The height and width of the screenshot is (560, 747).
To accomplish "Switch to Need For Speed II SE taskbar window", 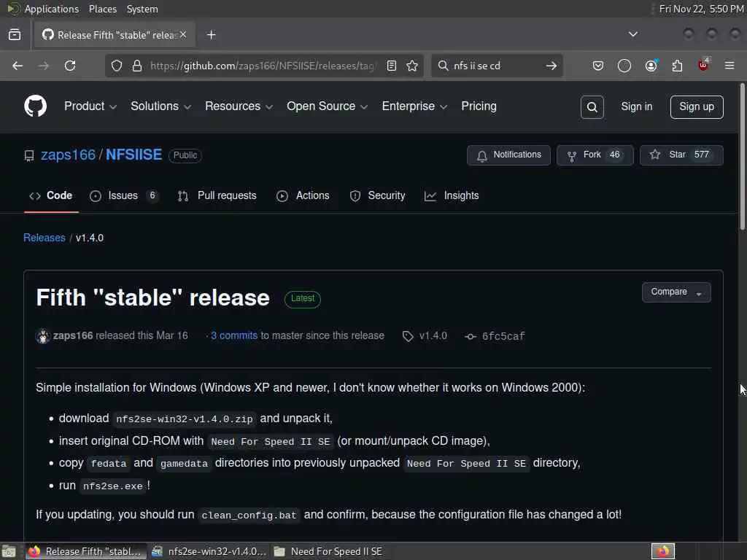I will pos(330,551).
